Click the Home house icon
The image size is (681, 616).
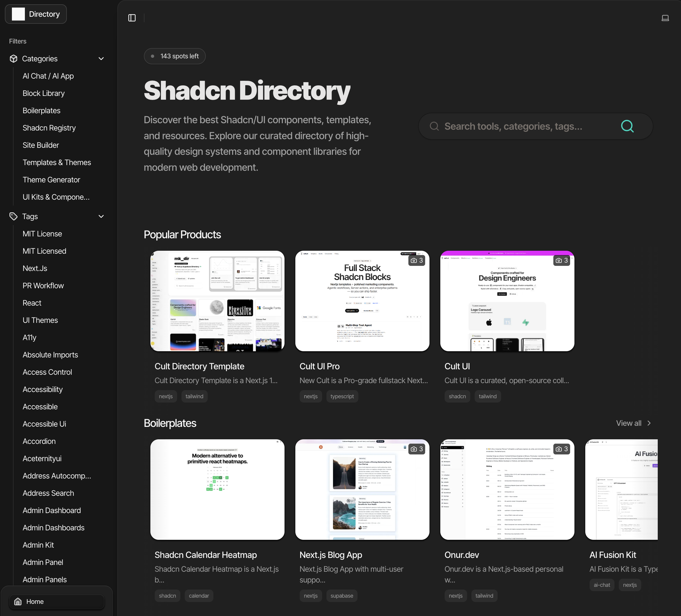(x=18, y=601)
